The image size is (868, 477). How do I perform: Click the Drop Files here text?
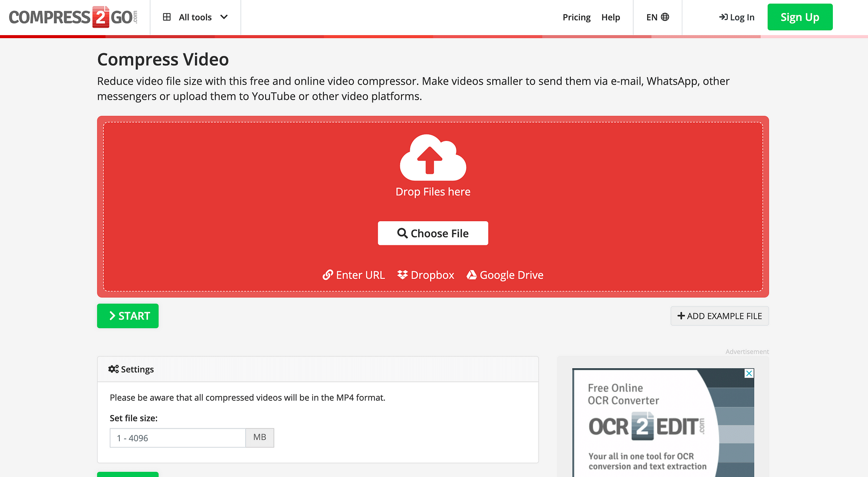433,192
